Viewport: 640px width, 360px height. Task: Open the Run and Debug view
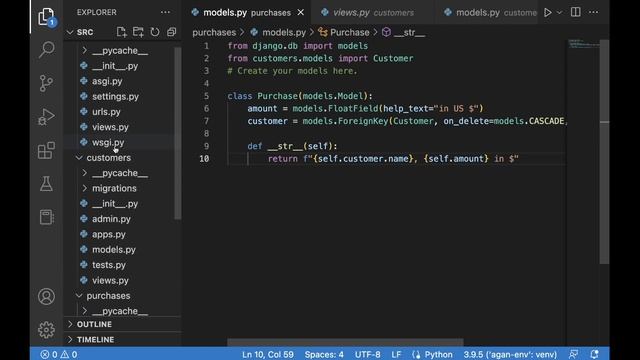coord(46,117)
